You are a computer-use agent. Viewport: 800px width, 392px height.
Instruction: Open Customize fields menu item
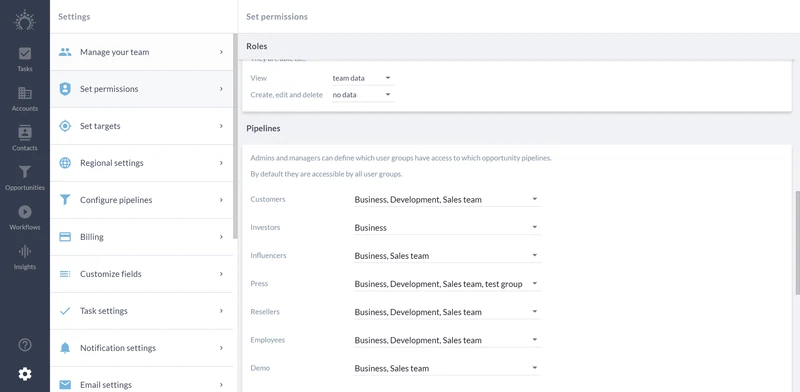(142, 274)
